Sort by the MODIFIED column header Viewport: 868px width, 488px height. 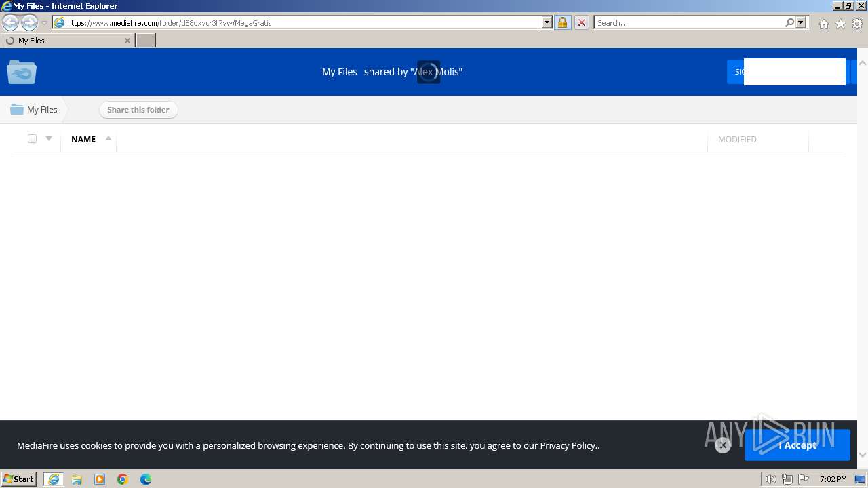coord(737,139)
